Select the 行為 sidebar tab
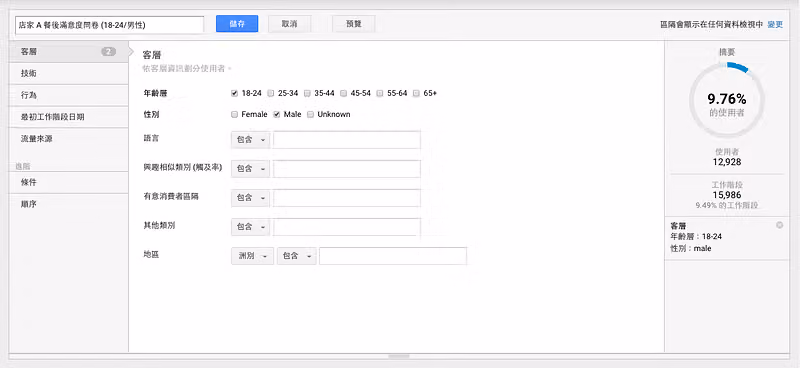Viewport: 800px width, 368px height. 68,95
